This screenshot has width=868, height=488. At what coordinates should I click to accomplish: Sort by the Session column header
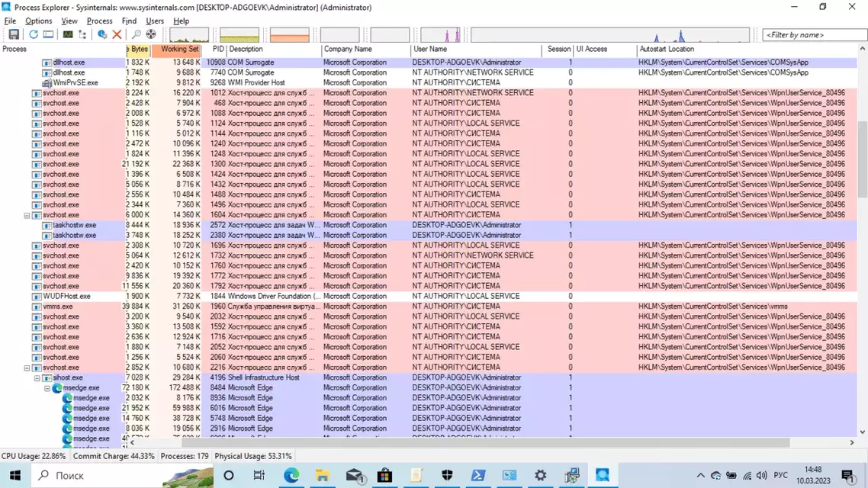pos(558,50)
